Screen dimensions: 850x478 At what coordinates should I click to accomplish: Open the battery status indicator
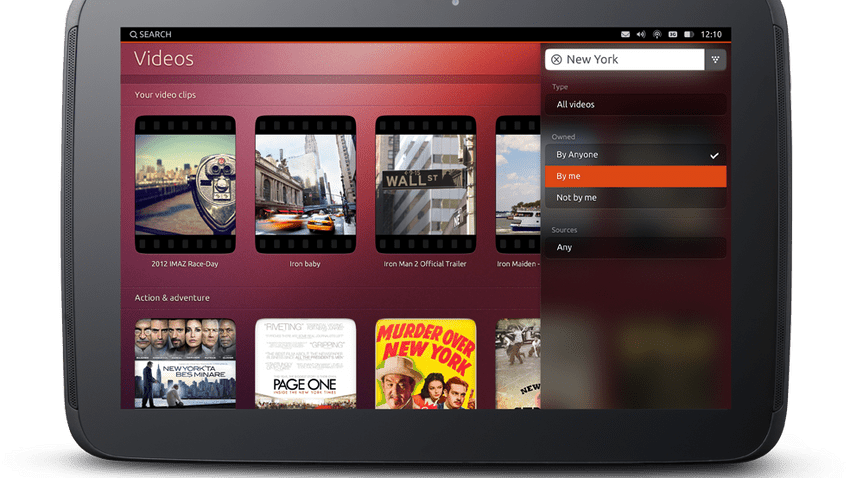[688, 34]
